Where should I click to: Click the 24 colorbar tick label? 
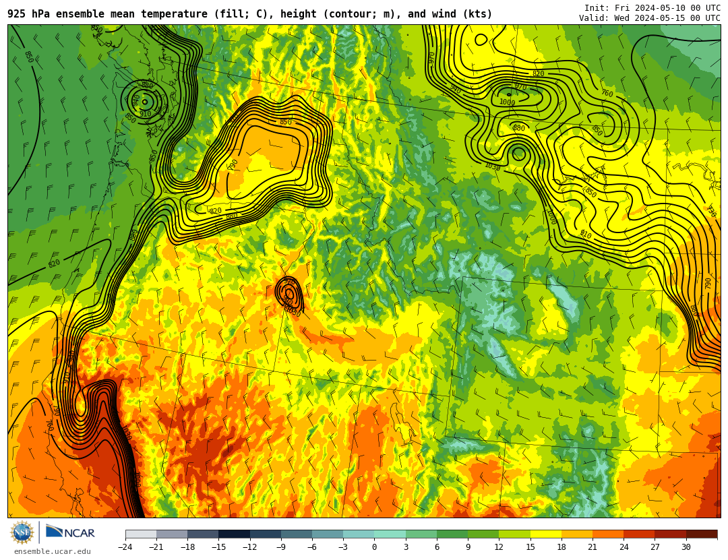click(x=624, y=547)
